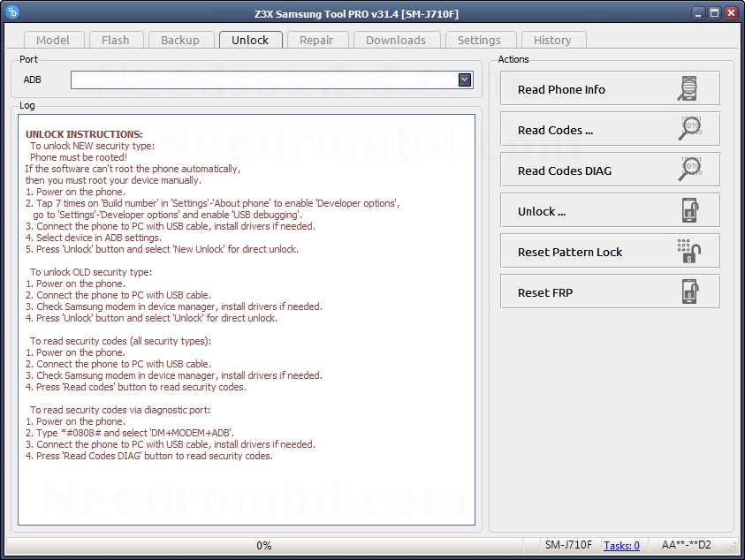Maximize the Z3X Samsung Tool window
This screenshot has height=560, width=745.
[714, 13]
